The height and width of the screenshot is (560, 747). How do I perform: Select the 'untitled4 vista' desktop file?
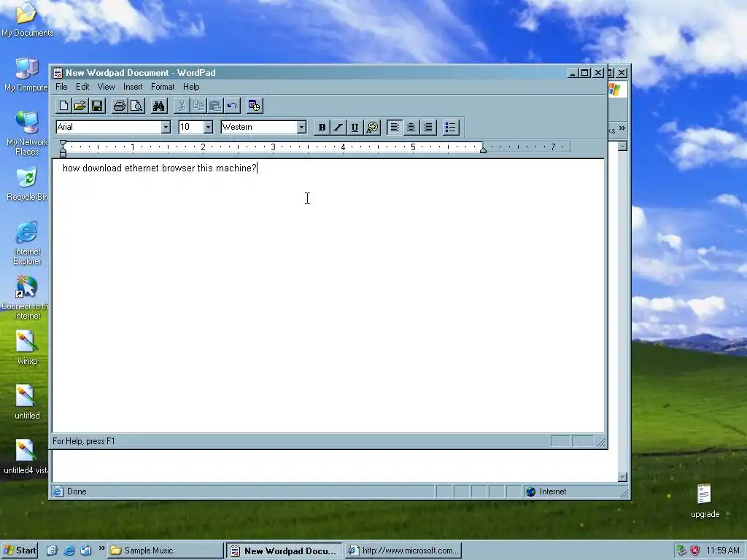tap(26, 457)
